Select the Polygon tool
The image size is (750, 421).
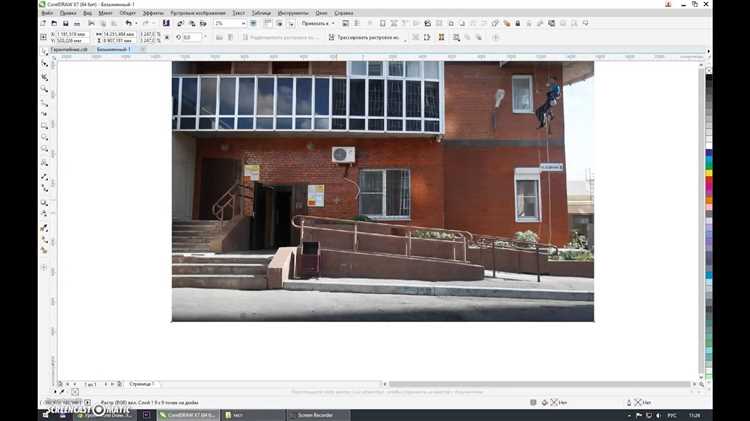pos(44,150)
